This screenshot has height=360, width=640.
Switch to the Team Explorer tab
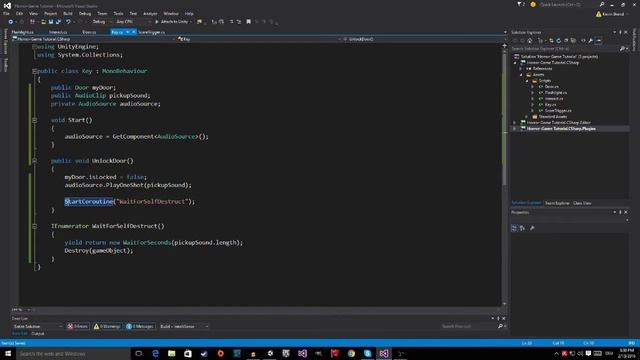point(557,203)
